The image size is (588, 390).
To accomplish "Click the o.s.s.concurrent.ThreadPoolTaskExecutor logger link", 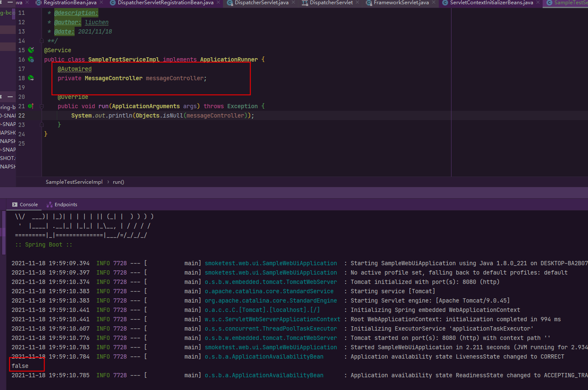I will click(271, 328).
